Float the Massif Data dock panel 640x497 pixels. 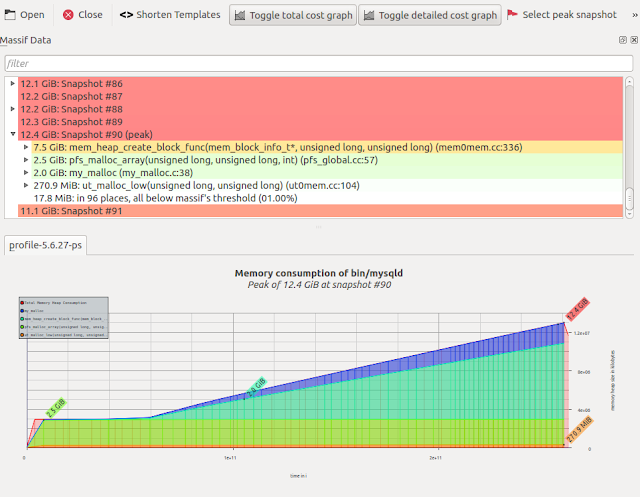623,40
